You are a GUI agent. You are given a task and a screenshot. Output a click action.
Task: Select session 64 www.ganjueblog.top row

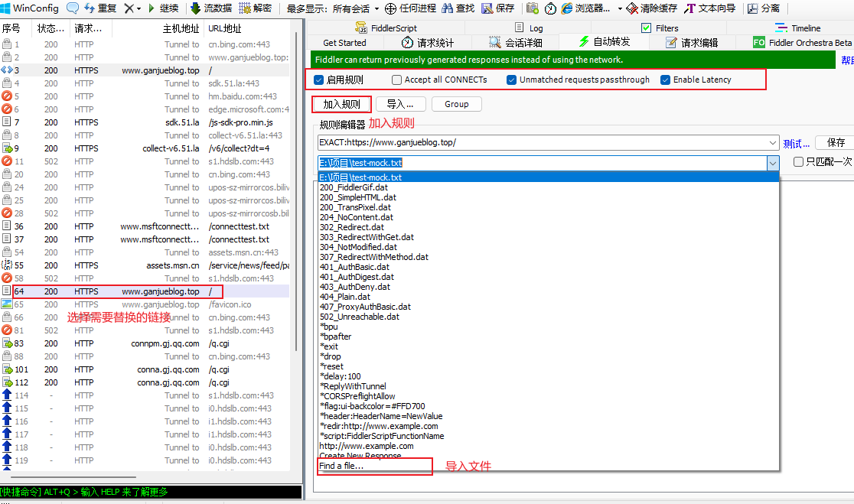[145, 291]
